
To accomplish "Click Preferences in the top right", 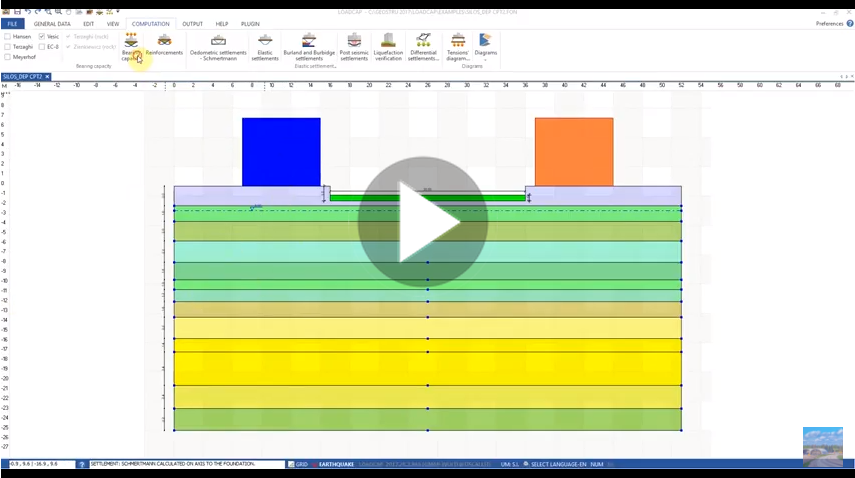I will pyautogui.click(x=829, y=23).
